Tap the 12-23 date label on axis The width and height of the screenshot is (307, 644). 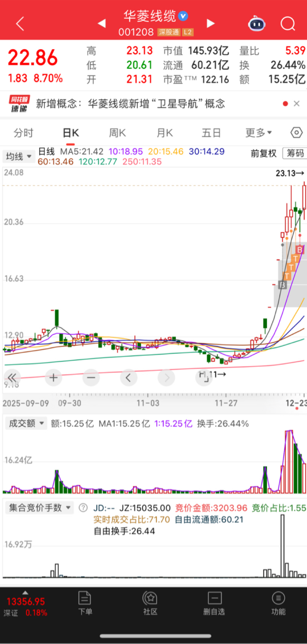point(296,403)
